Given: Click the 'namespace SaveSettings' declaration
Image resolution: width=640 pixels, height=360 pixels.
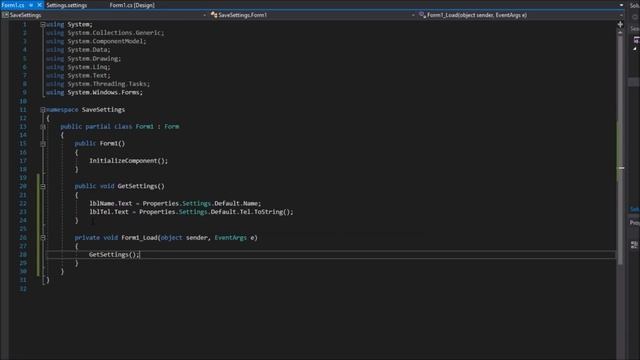Looking at the screenshot, I should (x=85, y=110).
